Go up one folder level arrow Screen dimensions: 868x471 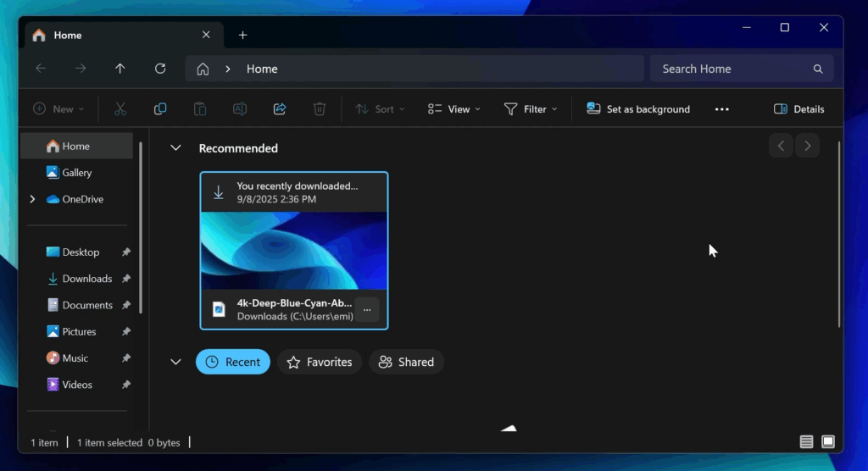click(120, 69)
